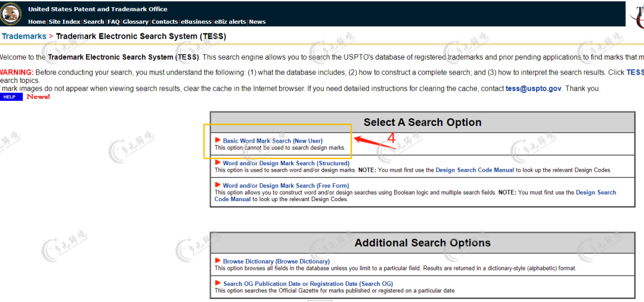This screenshot has height=302, width=644.
Task: Open the FAQ header link
Action: [x=113, y=21]
